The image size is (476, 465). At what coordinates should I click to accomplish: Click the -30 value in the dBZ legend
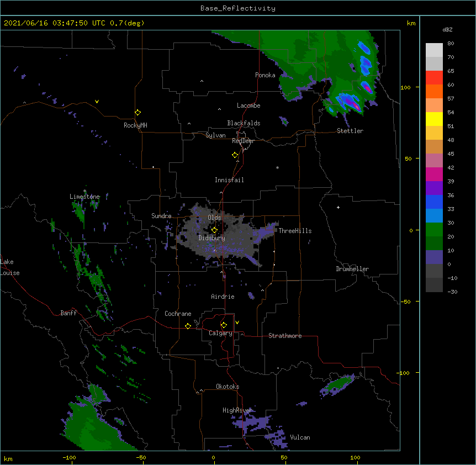[x=453, y=292]
